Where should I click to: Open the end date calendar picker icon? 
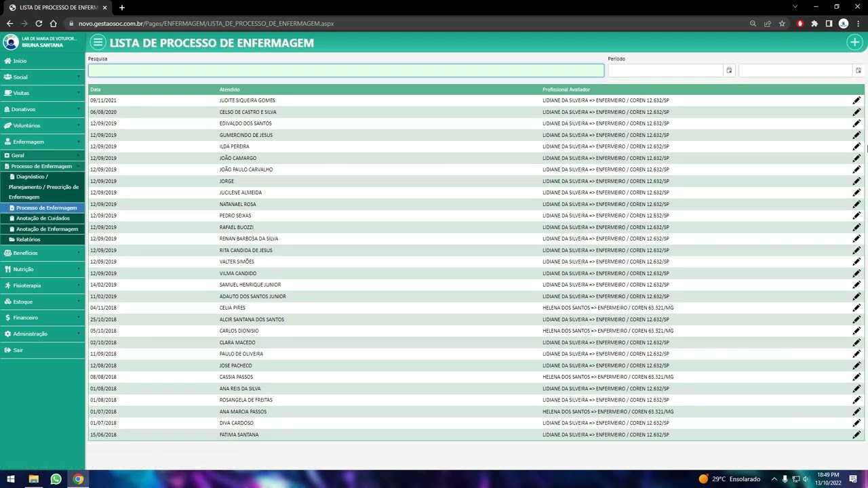(x=858, y=70)
